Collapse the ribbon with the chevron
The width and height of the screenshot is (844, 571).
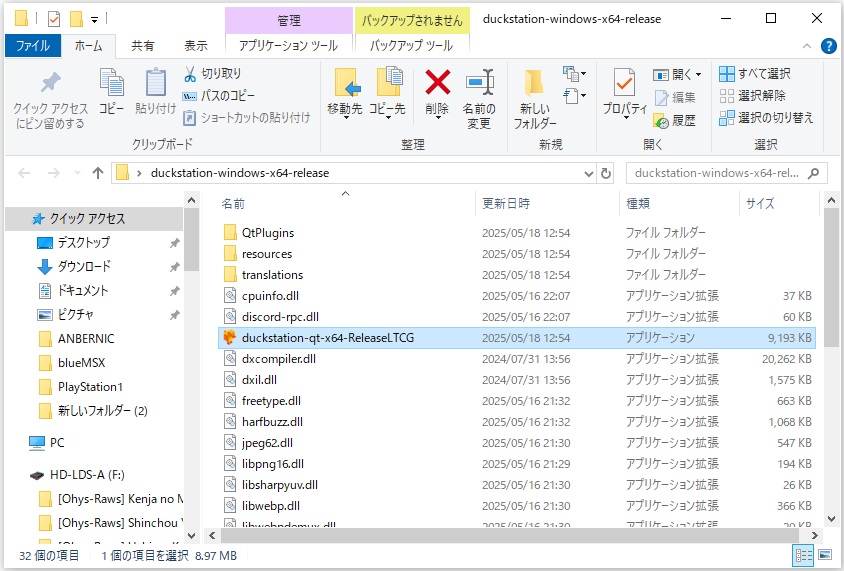pos(807,46)
